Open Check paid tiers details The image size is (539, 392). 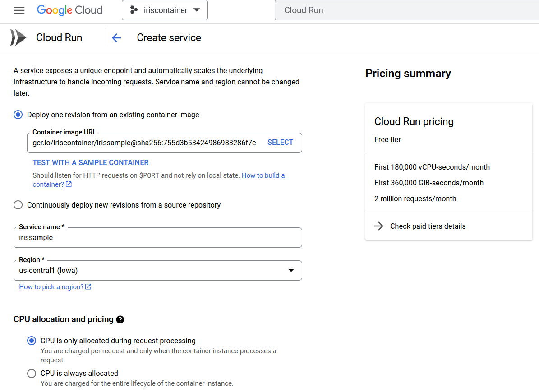[x=428, y=226]
